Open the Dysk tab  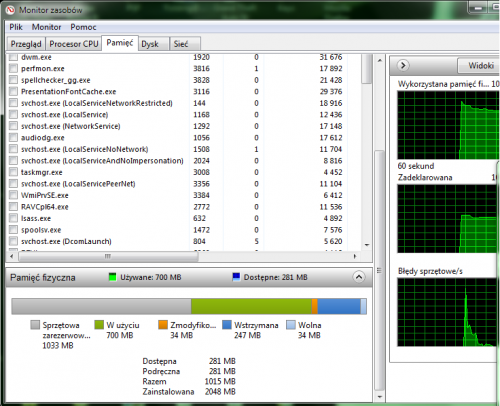click(x=150, y=44)
